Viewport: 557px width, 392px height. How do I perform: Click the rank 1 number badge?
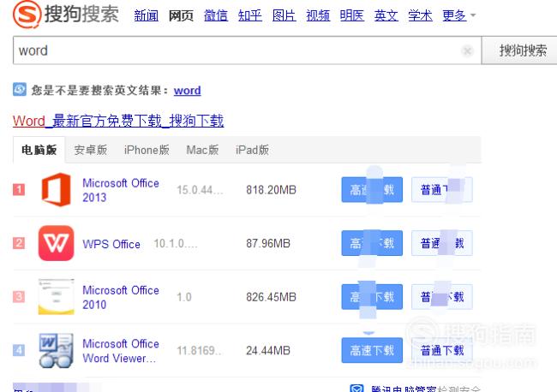pos(19,189)
